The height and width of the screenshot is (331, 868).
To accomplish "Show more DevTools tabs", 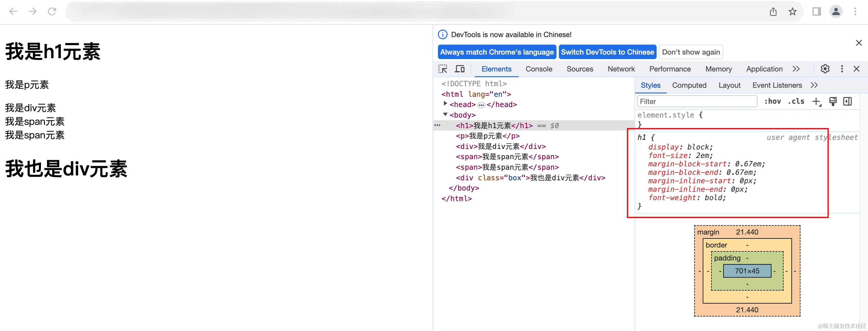I will [796, 69].
